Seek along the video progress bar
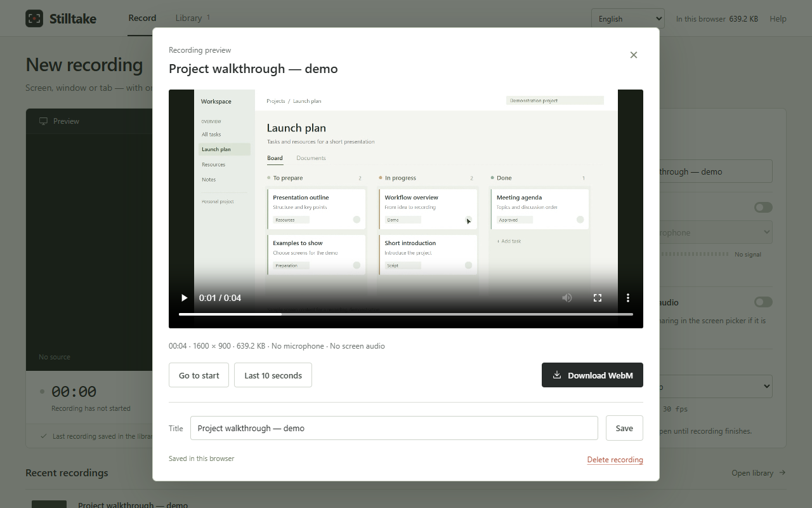Viewport: 812px width, 508px height. (x=406, y=314)
